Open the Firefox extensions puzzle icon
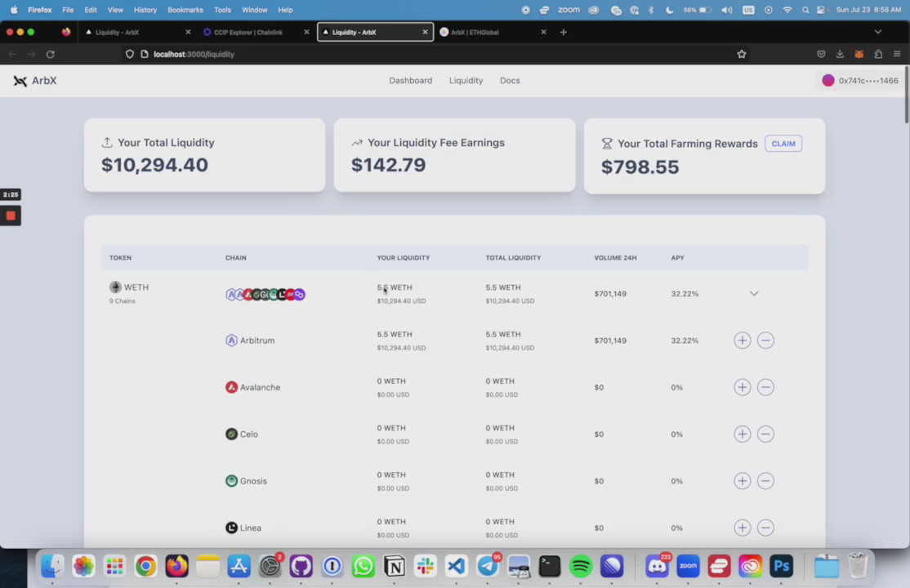The height and width of the screenshot is (588, 910). point(878,54)
